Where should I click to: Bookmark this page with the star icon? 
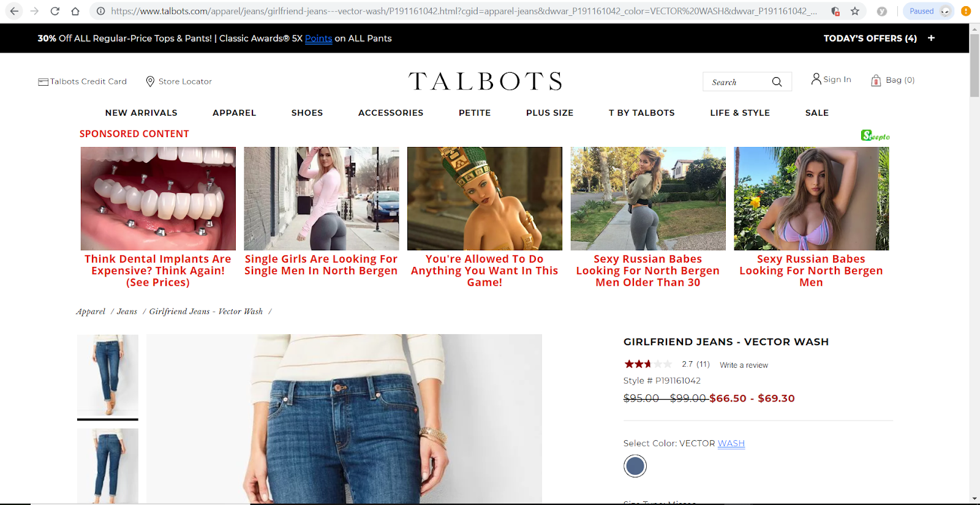855,11
